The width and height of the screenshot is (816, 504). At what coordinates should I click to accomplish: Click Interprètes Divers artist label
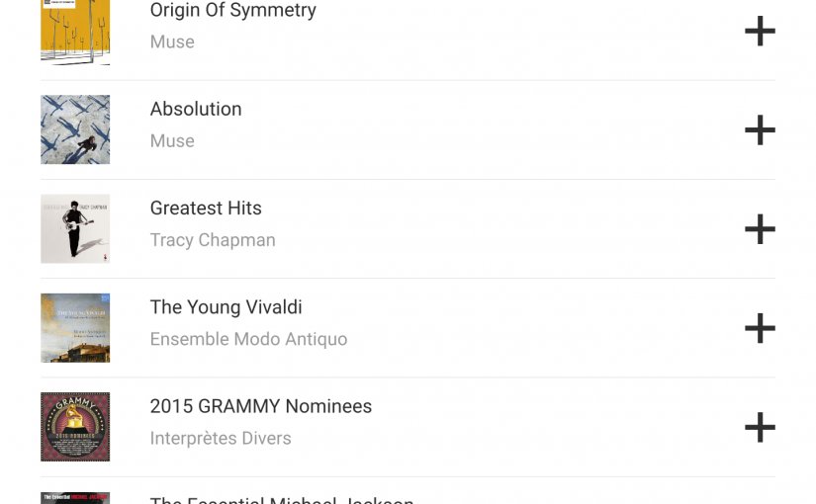221,439
